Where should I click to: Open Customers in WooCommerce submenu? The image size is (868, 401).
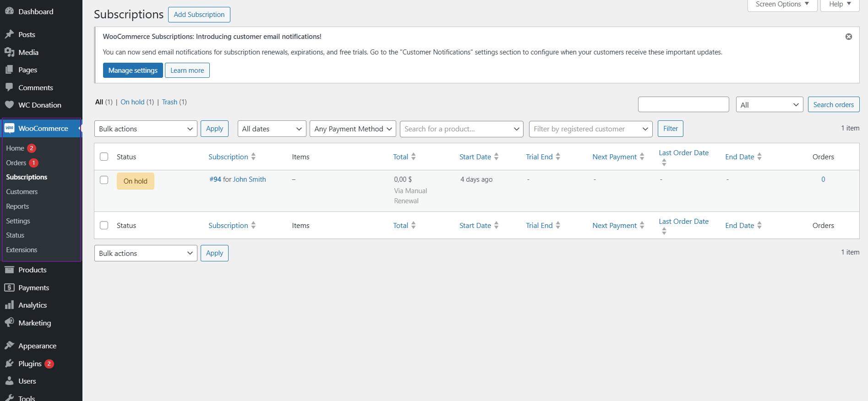tap(22, 192)
